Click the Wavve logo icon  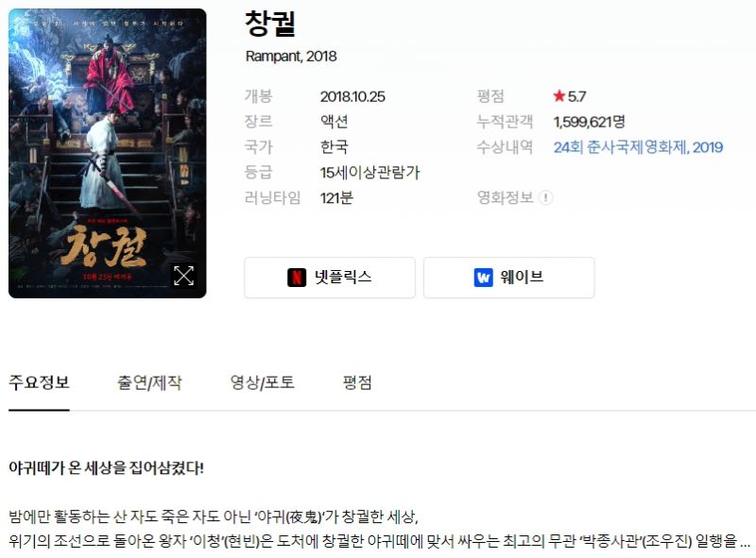tap(483, 278)
